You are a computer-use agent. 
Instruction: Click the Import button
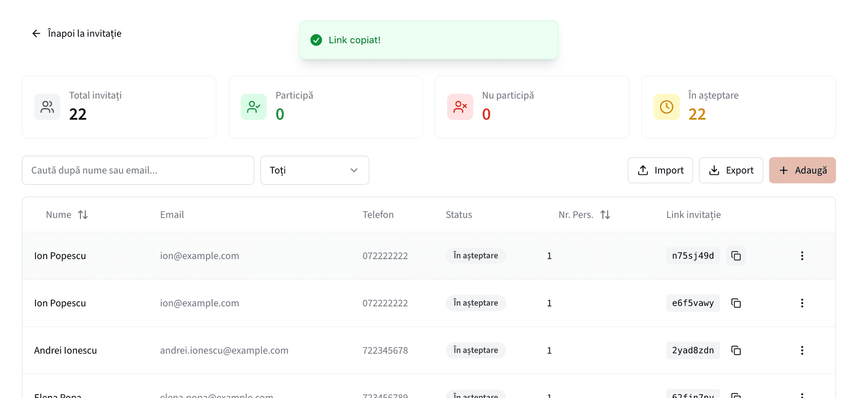660,170
